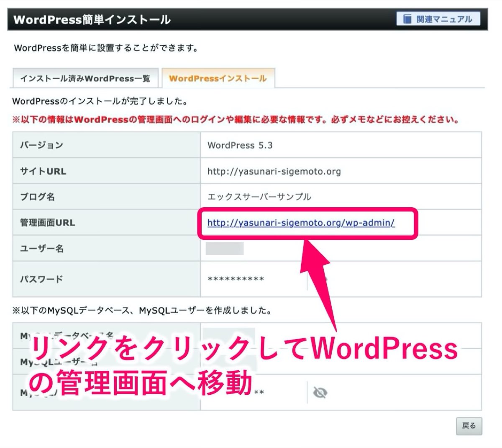Open the wp-admin 管理画面URL link

pos(301,223)
